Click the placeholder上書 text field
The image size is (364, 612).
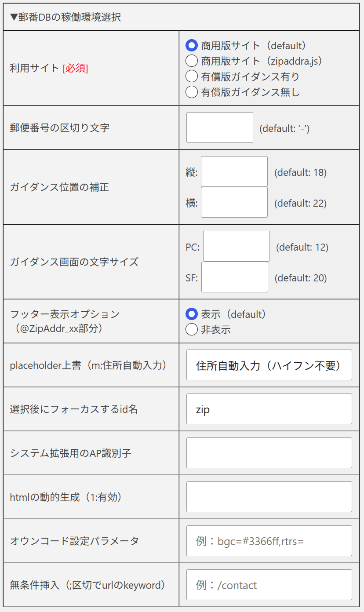(x=269, y=365)
